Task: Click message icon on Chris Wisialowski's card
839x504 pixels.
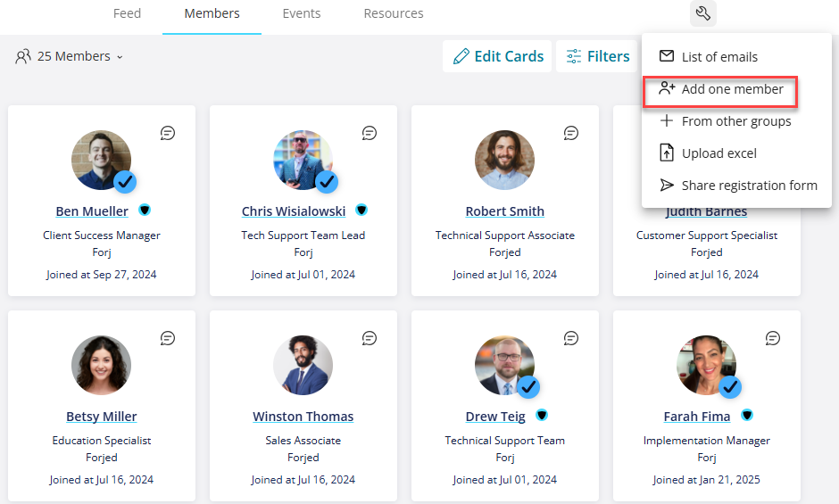Action: coord(370,133)
